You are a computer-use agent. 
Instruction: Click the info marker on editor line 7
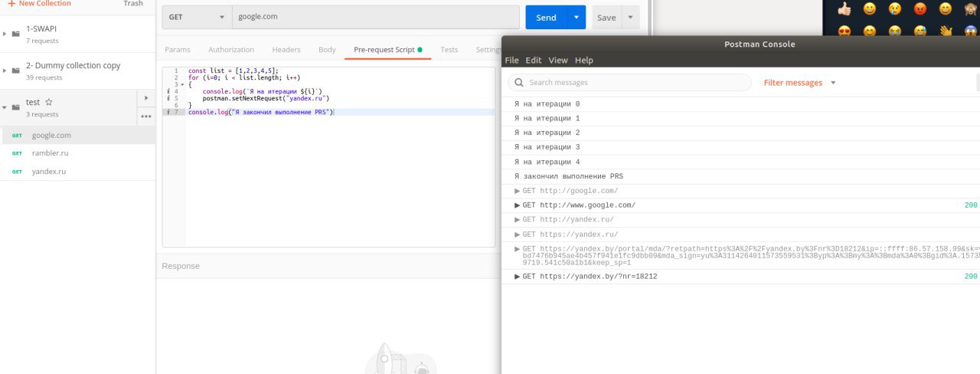(168, 112)
